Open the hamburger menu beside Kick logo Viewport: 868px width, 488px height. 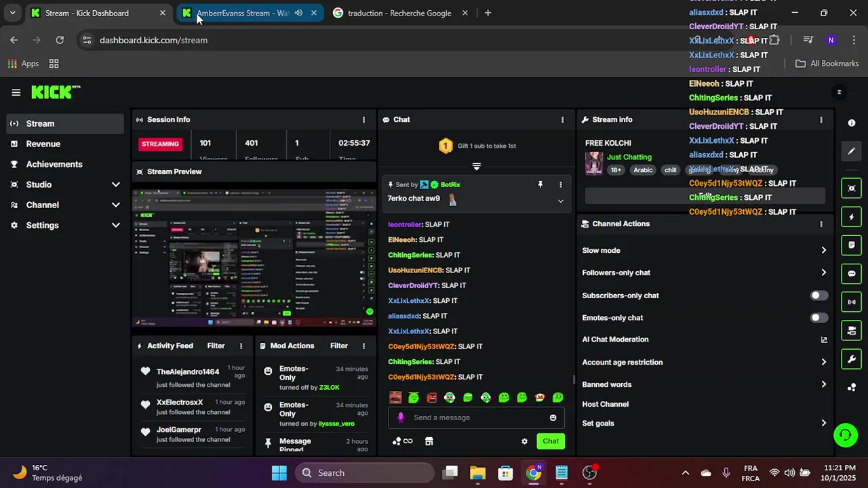pyautogui.click(x=16, y=93)
